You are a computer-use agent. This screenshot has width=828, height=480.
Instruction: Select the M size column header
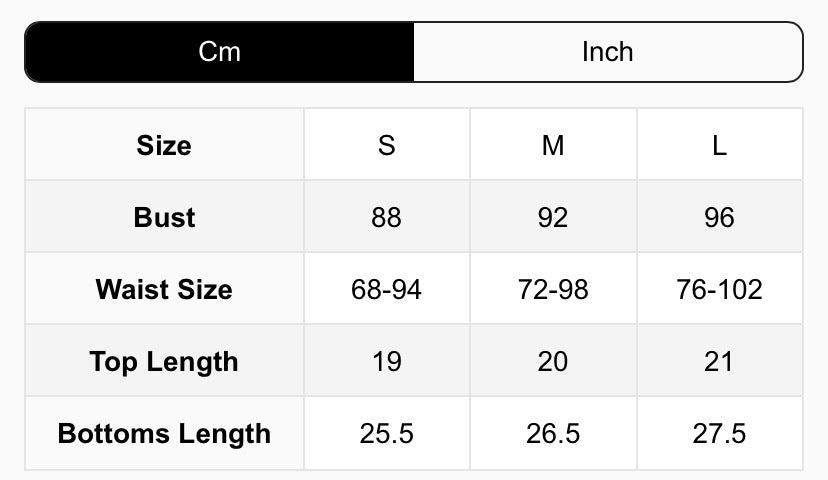click(x=552, y=145)
